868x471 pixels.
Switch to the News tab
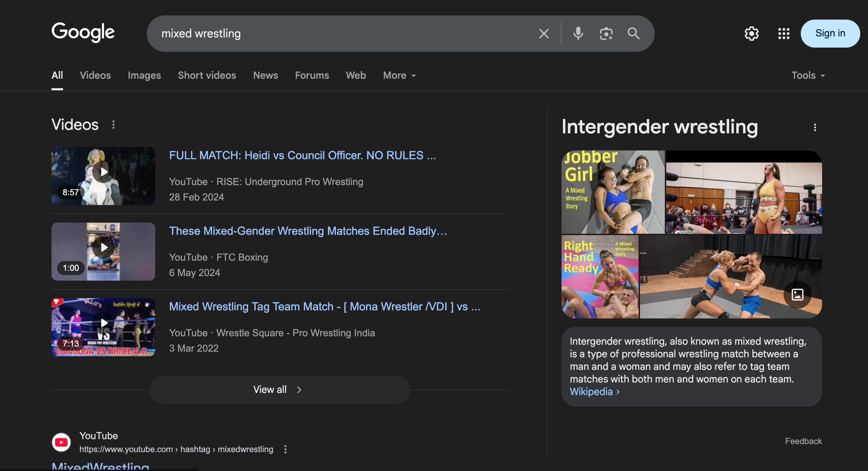(266, 76)
